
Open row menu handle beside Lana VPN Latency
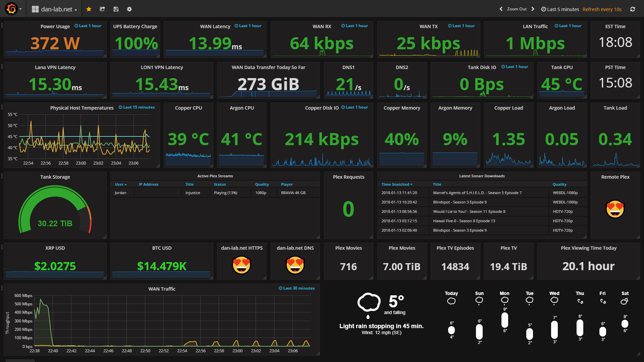tap(2, 66)
